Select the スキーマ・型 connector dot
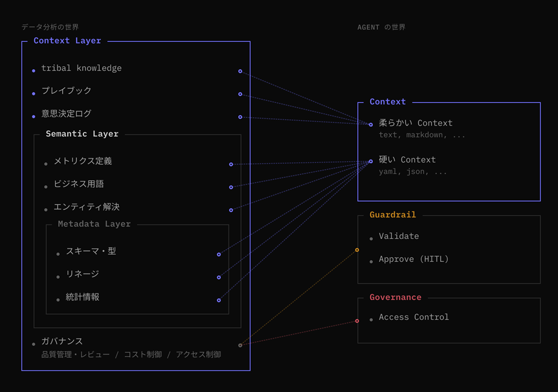558x392 pixels. point(219,254)
